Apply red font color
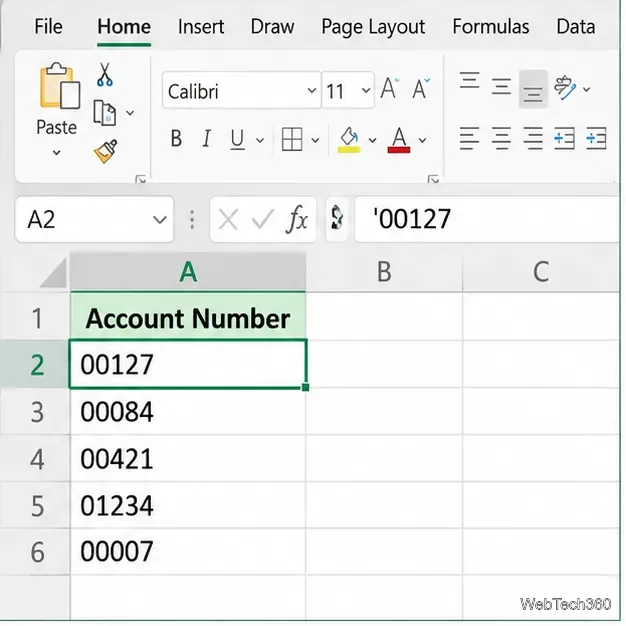This screenshot has height=626, width=626. pyautogui.click(x=399, y=140)
